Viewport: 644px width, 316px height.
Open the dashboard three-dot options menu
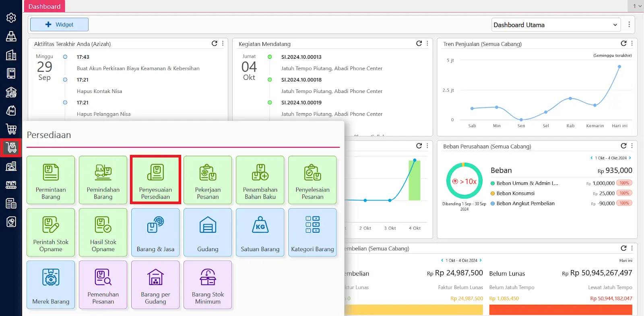click(629, 25)
